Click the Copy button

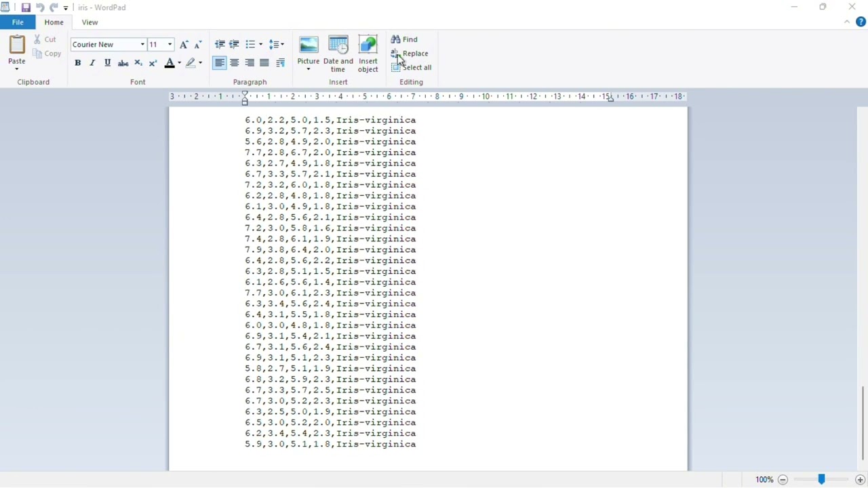[47, 54]
